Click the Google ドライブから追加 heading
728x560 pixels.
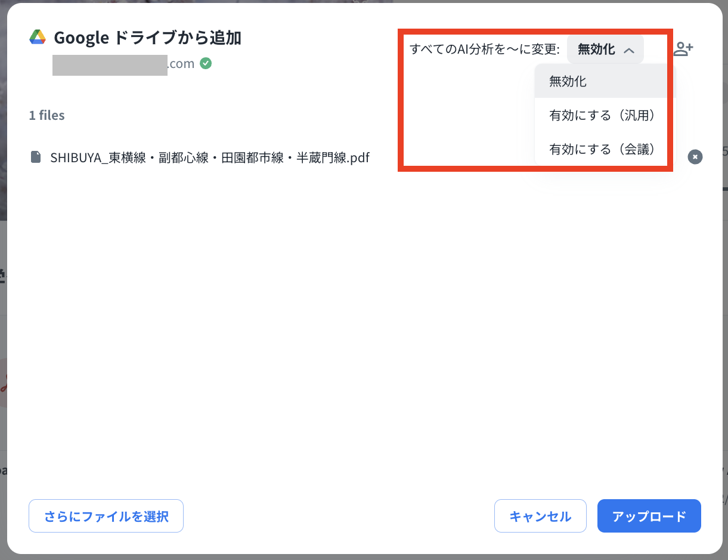147,38
